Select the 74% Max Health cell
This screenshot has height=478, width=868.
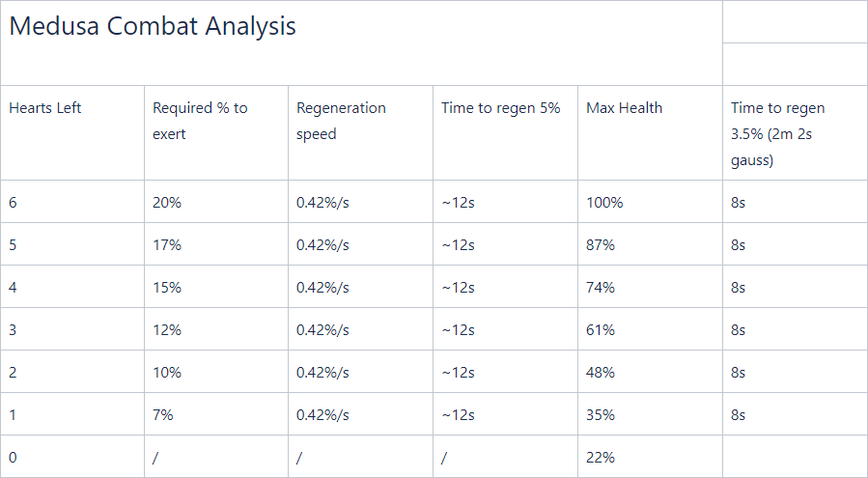651,287
